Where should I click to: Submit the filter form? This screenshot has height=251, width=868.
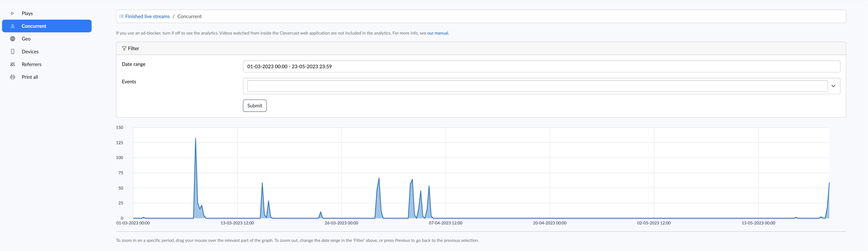[x=255, y=106]
